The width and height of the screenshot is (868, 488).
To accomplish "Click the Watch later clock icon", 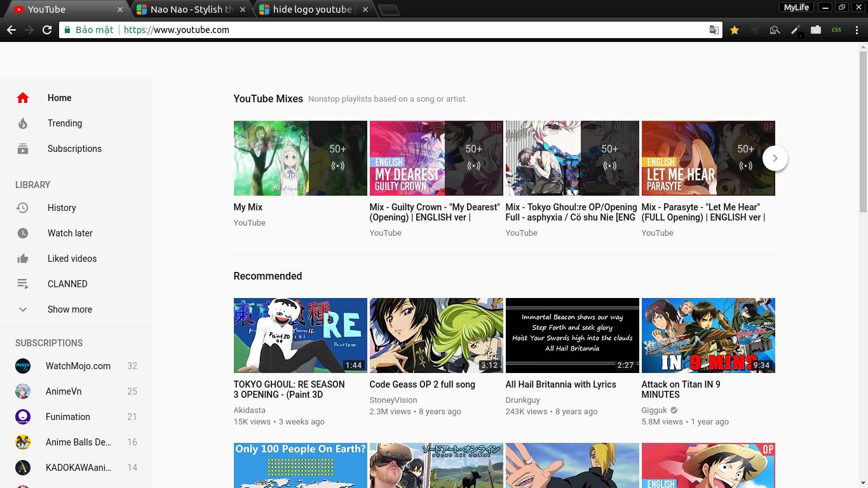I will tap(23, 233).
